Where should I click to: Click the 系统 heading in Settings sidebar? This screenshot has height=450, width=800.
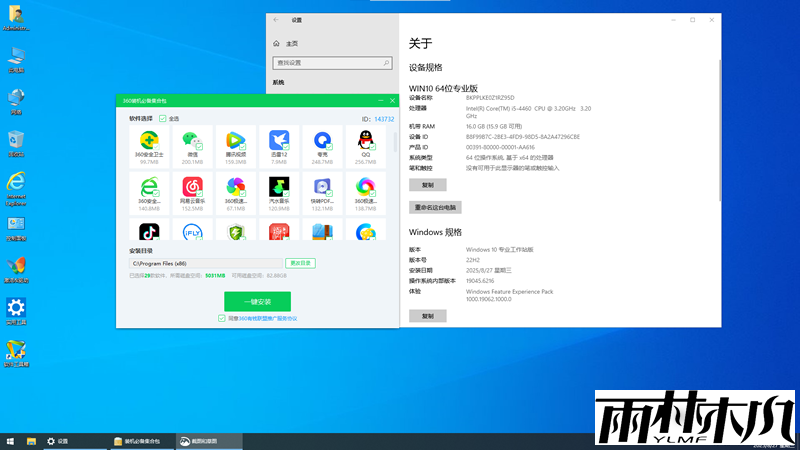pos(279,82)
